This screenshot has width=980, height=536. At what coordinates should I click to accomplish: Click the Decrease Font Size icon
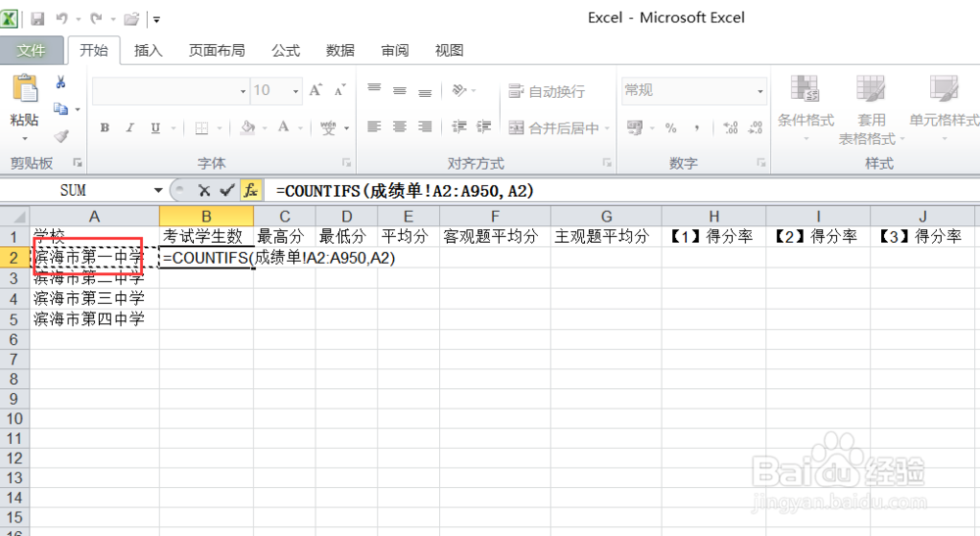(339, 90)
